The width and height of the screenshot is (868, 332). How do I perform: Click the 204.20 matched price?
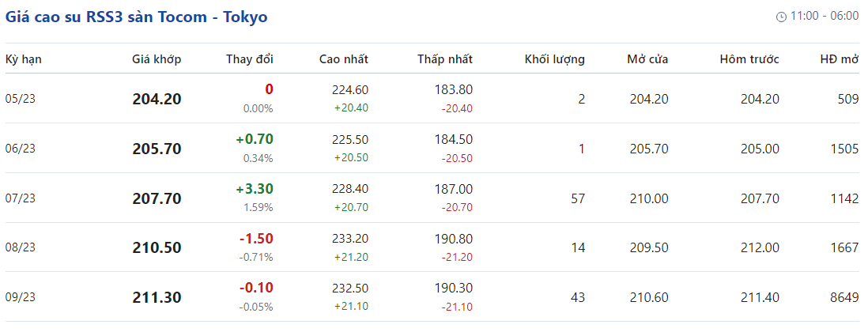tap(157, 99)
